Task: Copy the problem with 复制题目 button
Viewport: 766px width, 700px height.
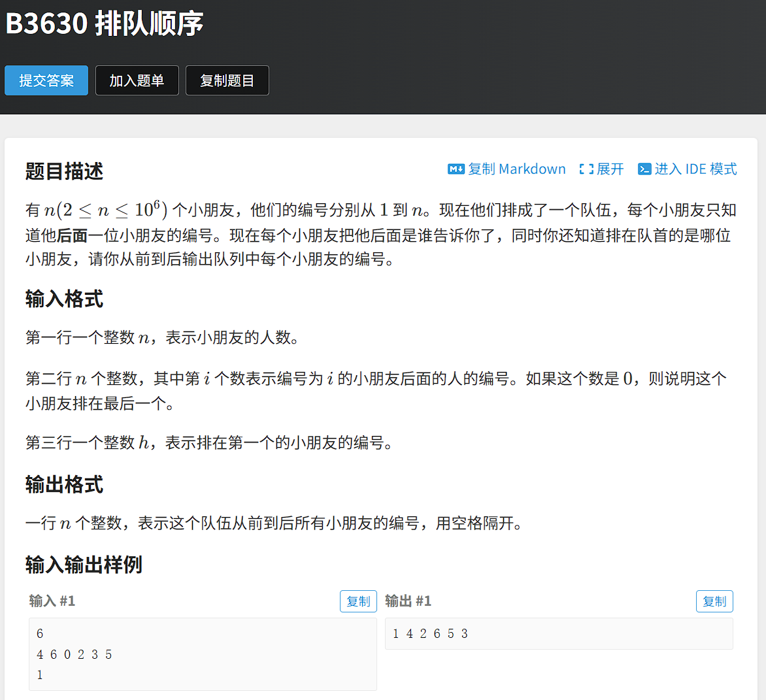Action: [227, 80]
